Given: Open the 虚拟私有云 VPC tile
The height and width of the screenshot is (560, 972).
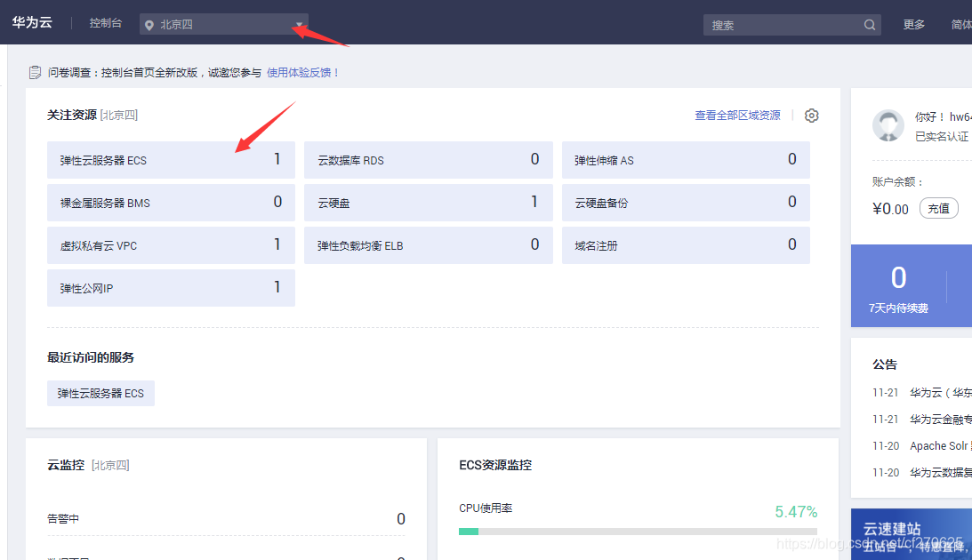Looking at the screenshot, I should [171, 245].
